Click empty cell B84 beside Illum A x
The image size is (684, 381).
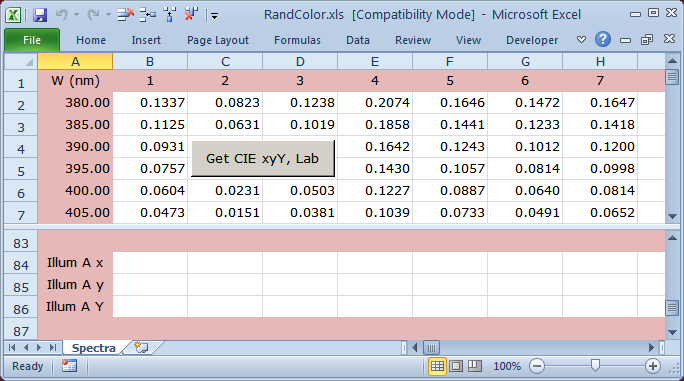[150, 263]
